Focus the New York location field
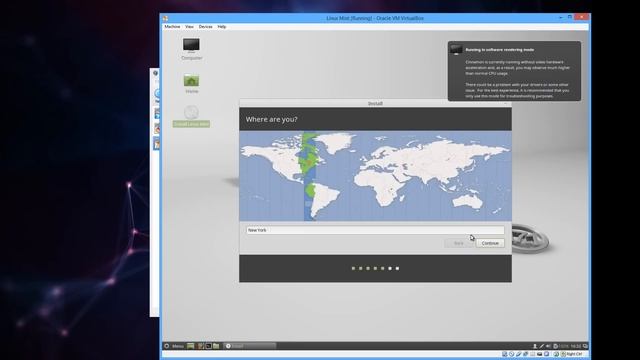This screenshot has width=640, height=360. tap(375, 230)
